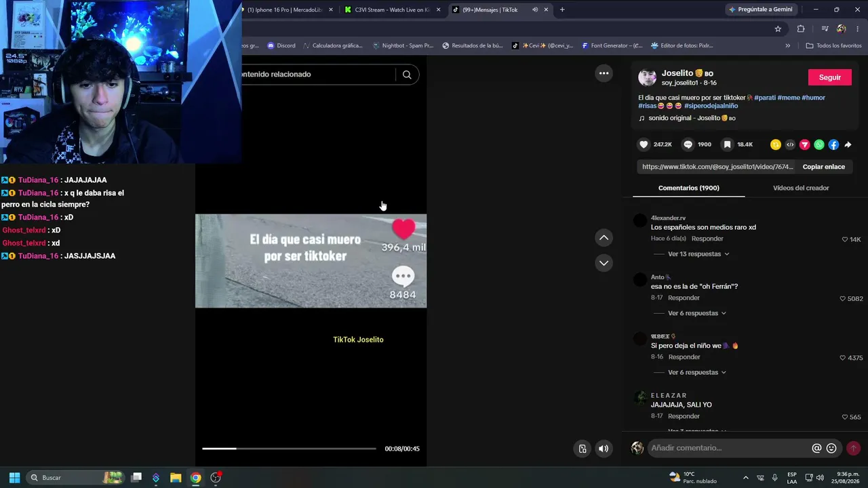868x488 pixels.
Task: Switch to Videos del creador tab
Action: (x=801, y=188)
